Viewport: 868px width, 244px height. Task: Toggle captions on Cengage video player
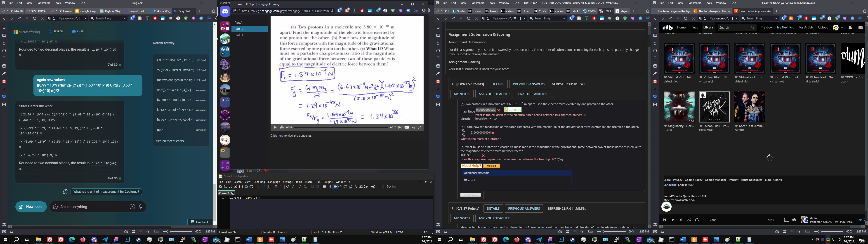point(407,127)
